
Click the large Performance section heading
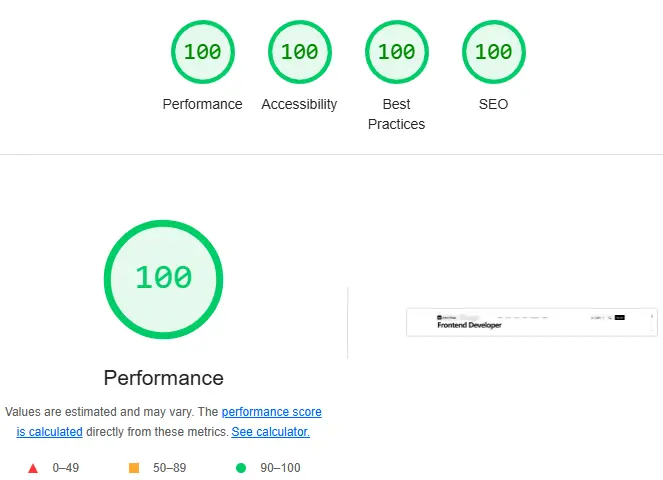163,378
